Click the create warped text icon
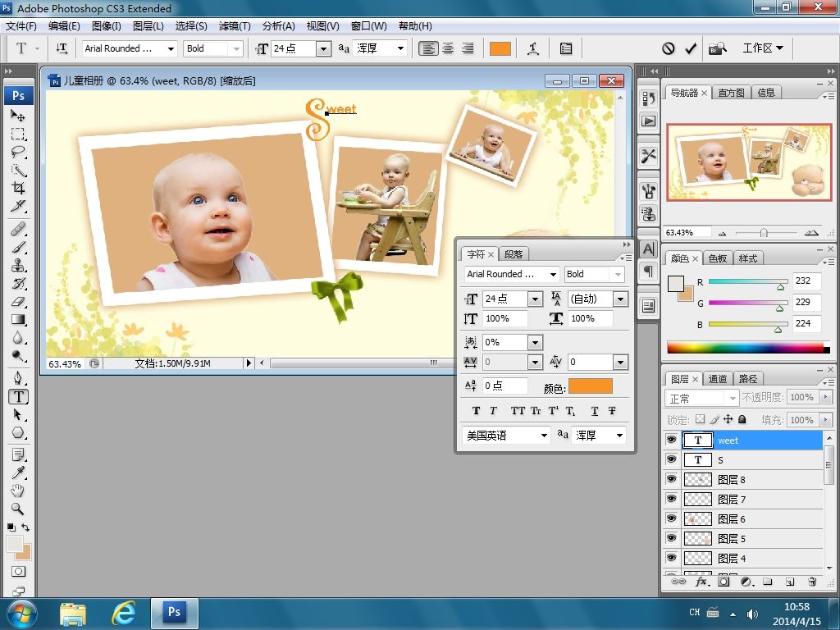The height and width of the screenshot is (630, 840). [533, 48]
